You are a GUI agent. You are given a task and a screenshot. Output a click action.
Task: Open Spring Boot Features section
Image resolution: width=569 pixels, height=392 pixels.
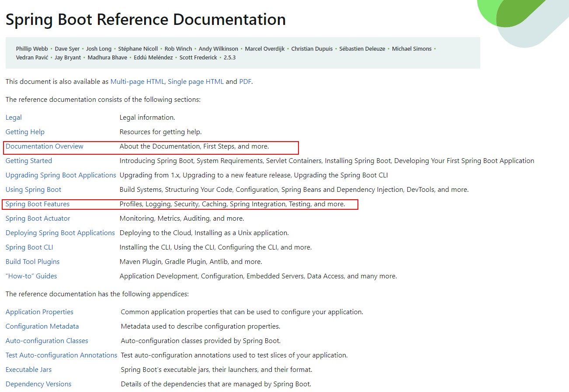pos(38,204)
